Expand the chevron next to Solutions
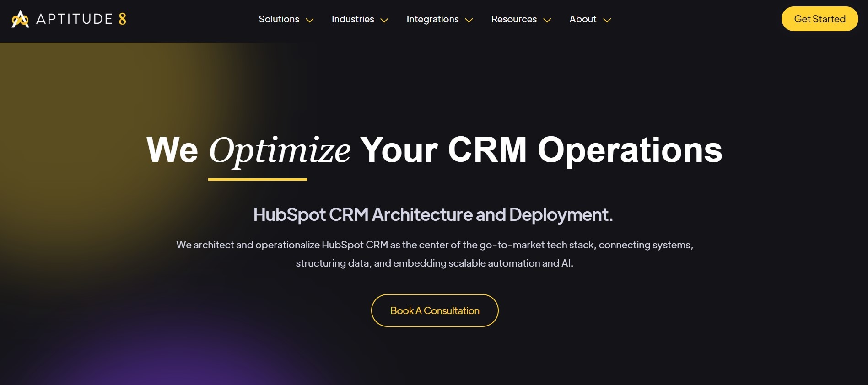This screenshot has height=385, width=868. (x=310, y=20)
